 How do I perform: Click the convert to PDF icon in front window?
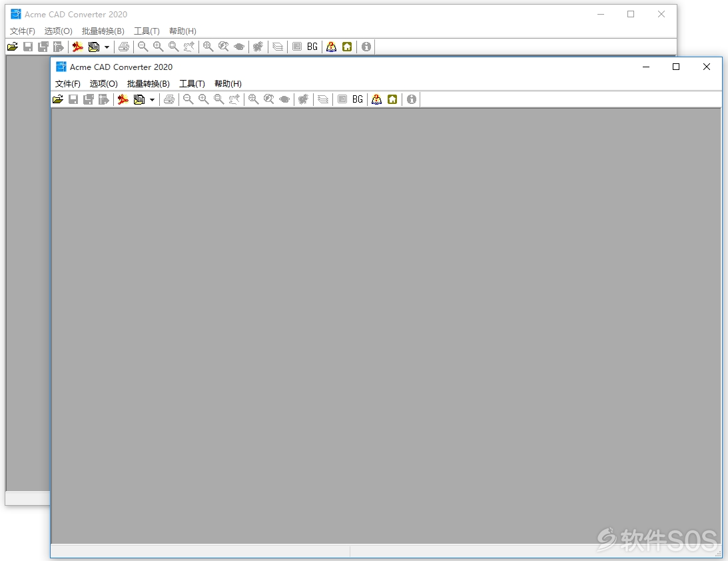123,99
